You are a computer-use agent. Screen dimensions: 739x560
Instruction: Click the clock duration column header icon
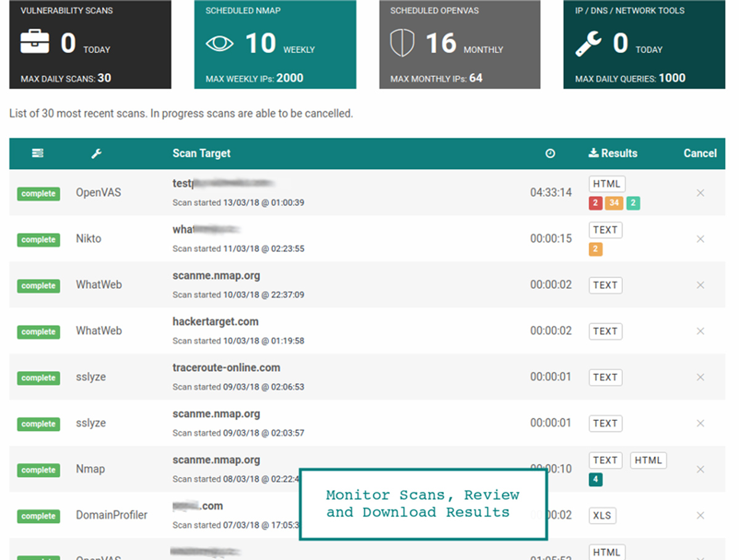tap(550, 154)
